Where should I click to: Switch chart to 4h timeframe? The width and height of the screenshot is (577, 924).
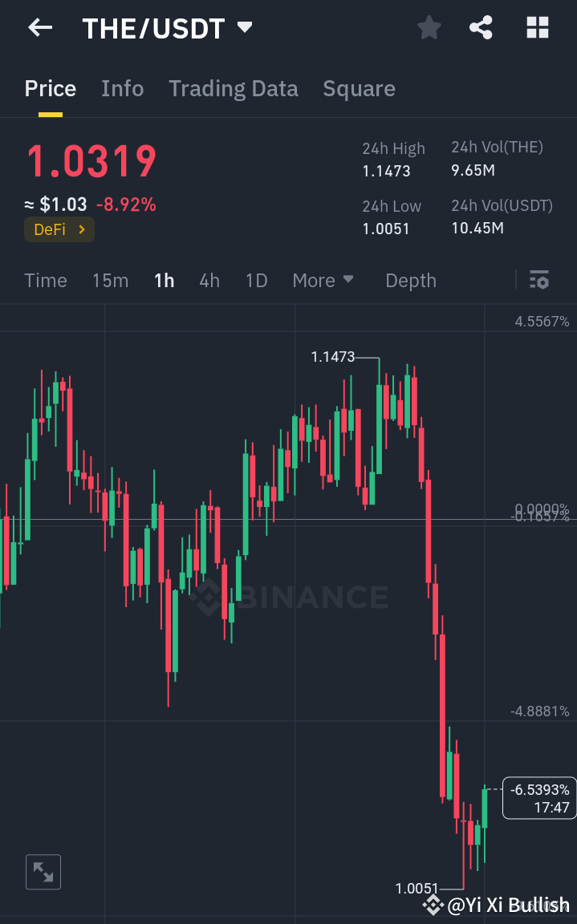(x=209, y=280)
